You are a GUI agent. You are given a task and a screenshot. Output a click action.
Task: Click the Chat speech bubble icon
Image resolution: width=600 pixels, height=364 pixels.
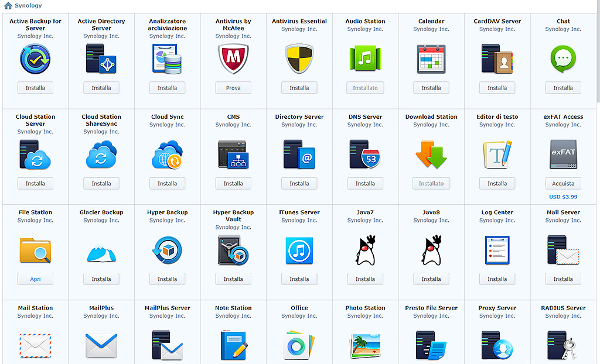563,59
